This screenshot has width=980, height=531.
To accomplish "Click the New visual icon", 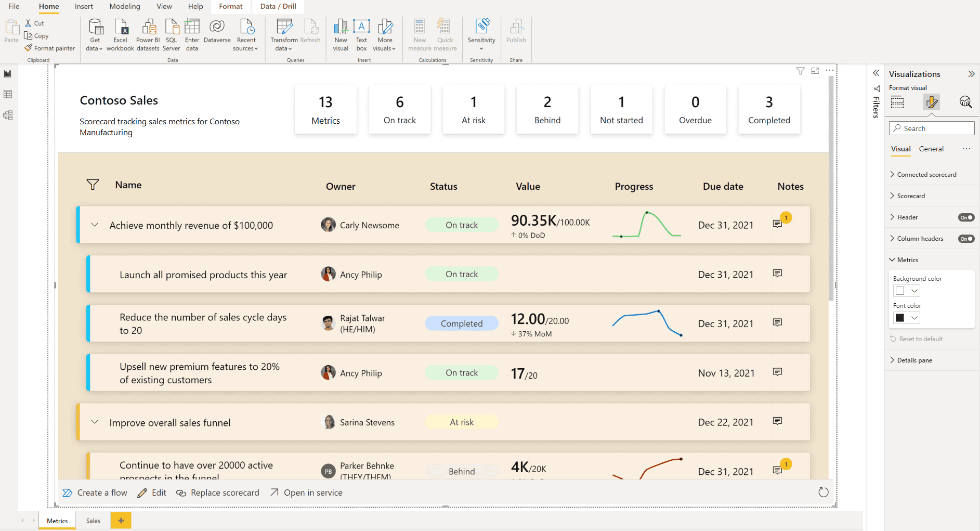I will point(341,28).
